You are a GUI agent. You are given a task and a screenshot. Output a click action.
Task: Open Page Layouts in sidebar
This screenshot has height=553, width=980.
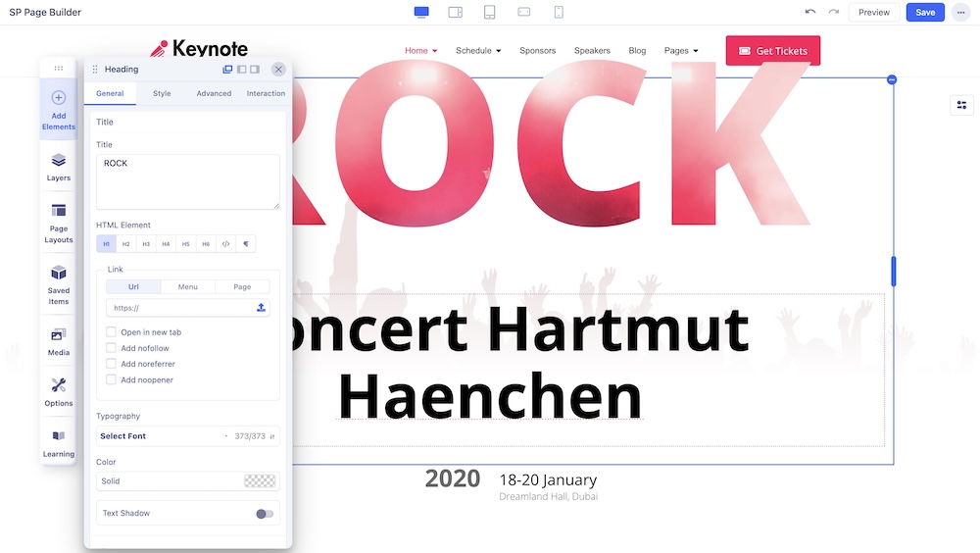point(58,223)
